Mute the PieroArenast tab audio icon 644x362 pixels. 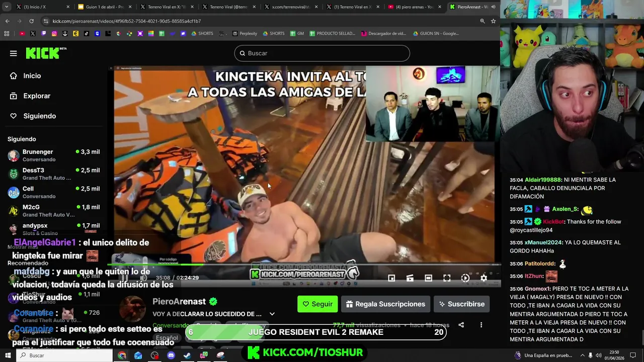coord(493,7)
